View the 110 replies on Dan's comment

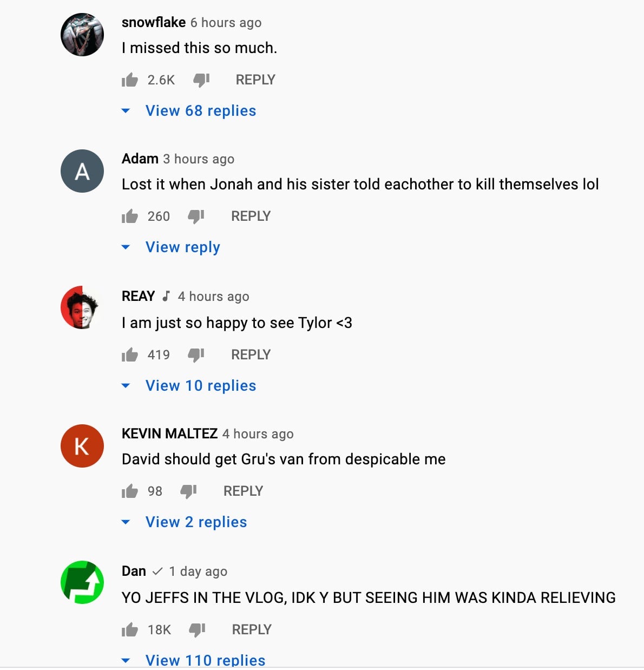(205, 659)
